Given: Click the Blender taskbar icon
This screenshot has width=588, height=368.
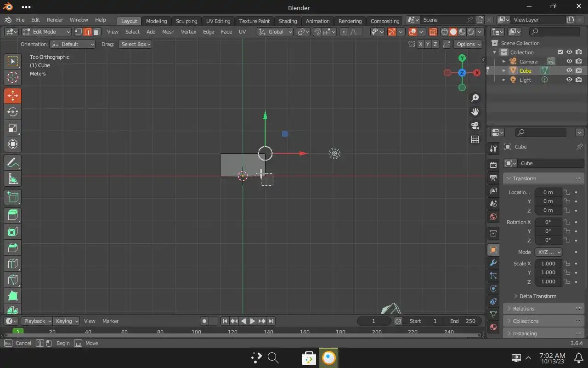Looking at the screenshot, I should pyautogui.click(x=329, y=358).
